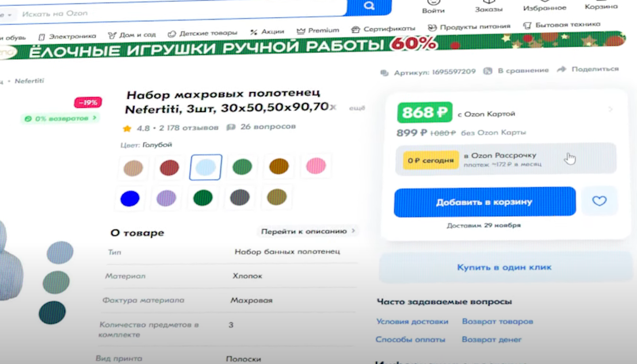Click the rating star icon
Viewport: 637px width, 364px height.
pyautogui.click(x=127, y=129)
